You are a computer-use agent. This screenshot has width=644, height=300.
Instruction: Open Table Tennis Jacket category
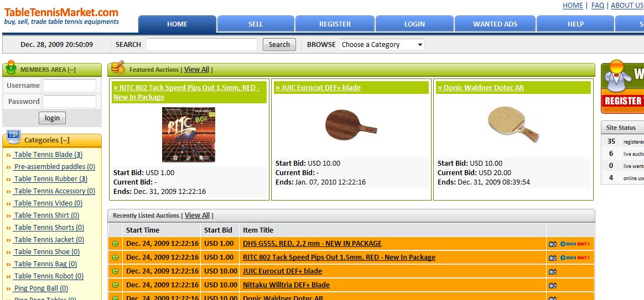point(49,240)
